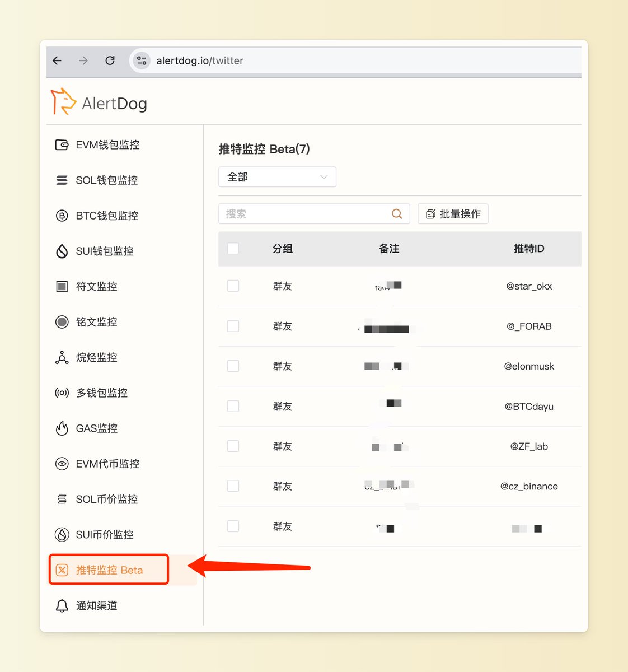Click @star_okx Twitter ID

pyautogui.click(x=529, y=286)
